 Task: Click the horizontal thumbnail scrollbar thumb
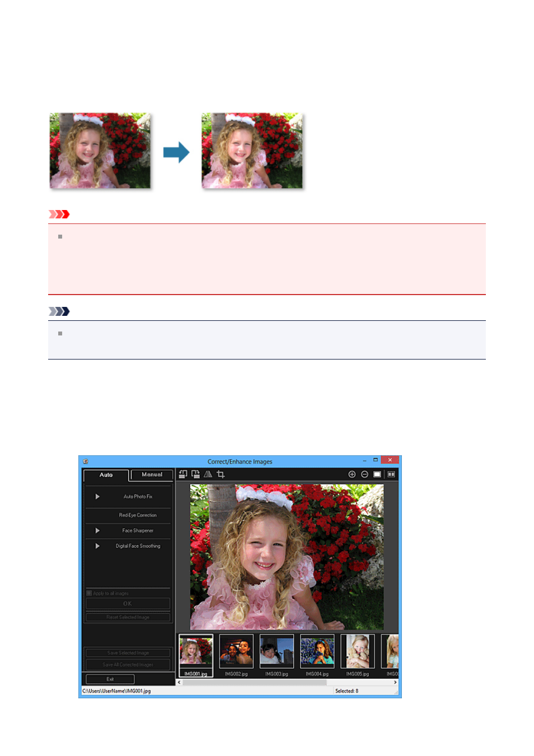[255, 683]
